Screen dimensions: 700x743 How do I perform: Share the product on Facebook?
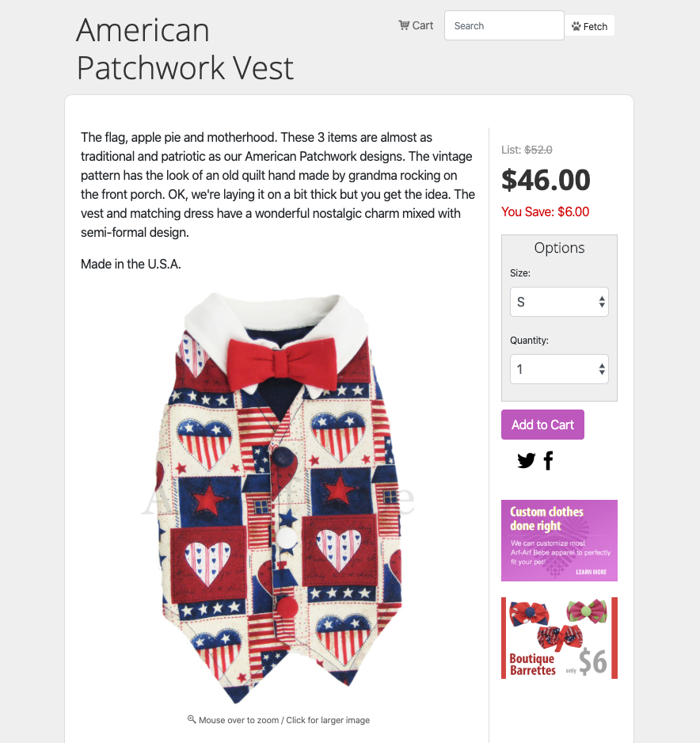(x=549, y=460)
